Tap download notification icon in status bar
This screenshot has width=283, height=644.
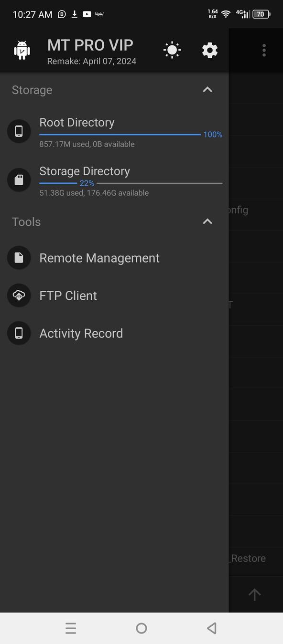(x=75, y=14)
